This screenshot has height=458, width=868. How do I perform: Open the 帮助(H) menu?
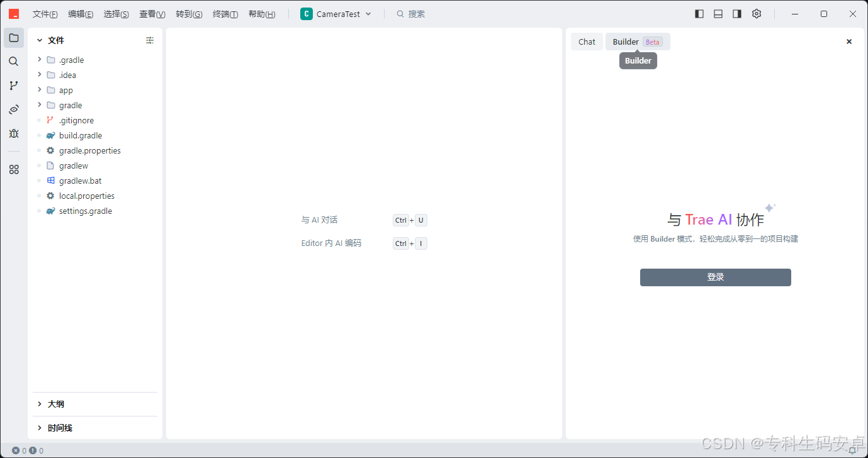[x=262, y=14]
